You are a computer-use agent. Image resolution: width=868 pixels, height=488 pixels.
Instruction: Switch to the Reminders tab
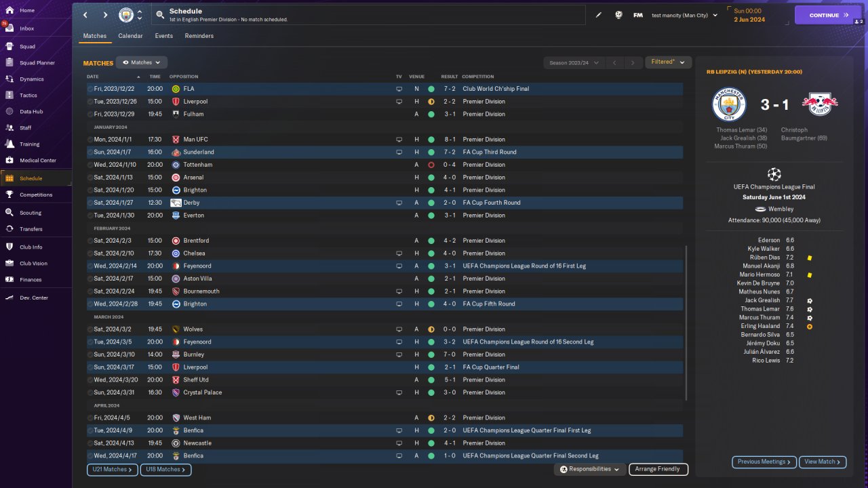199,36
